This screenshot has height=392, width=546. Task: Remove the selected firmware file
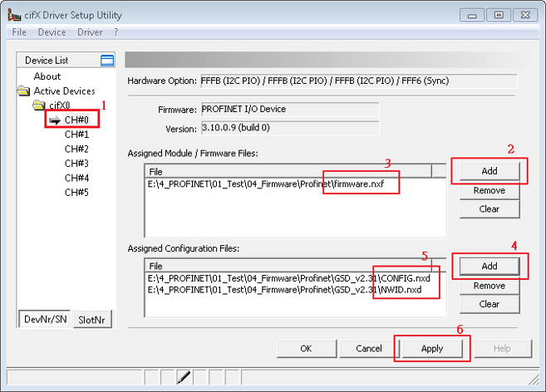pos(489,191)
